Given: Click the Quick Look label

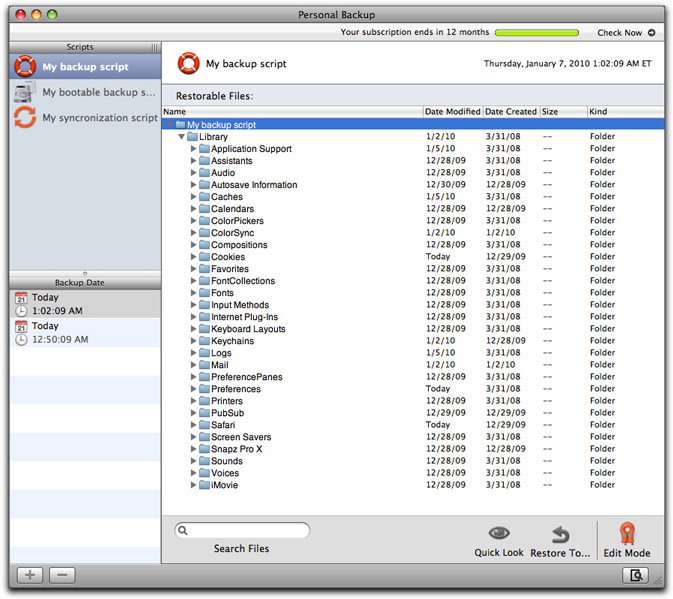Looking at the screenshot, I should [499, 553].
